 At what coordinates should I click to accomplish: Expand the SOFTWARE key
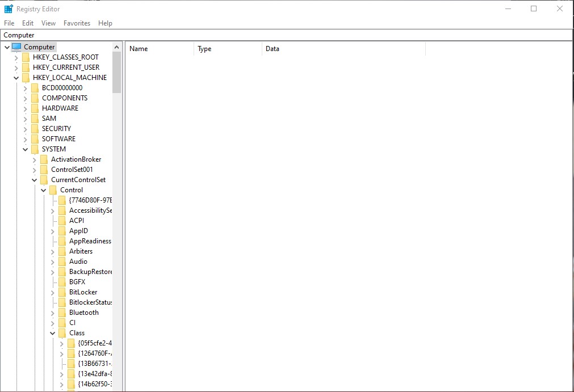25,140
